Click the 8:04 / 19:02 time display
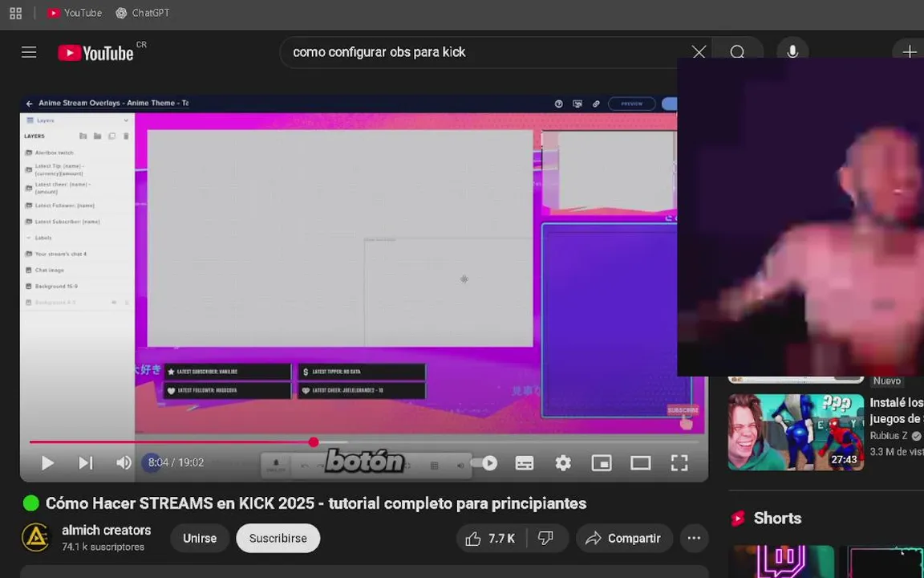The height and width of the screenshot is (578, 924). coord(176,463)
